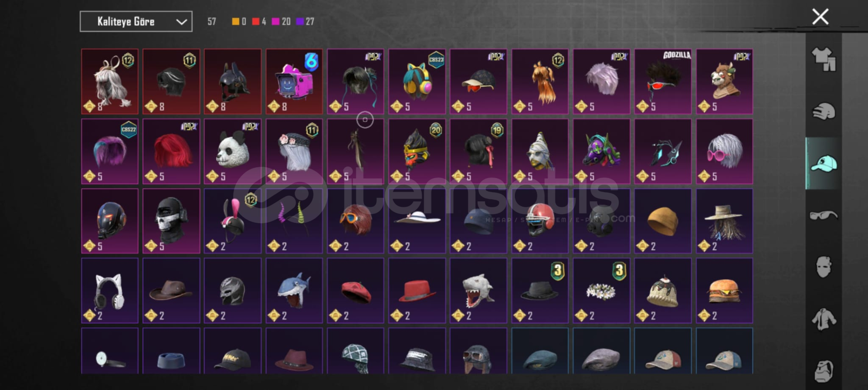868x390 pixels.
Task: Open the face mask category icon
Action: click(823, 267)
